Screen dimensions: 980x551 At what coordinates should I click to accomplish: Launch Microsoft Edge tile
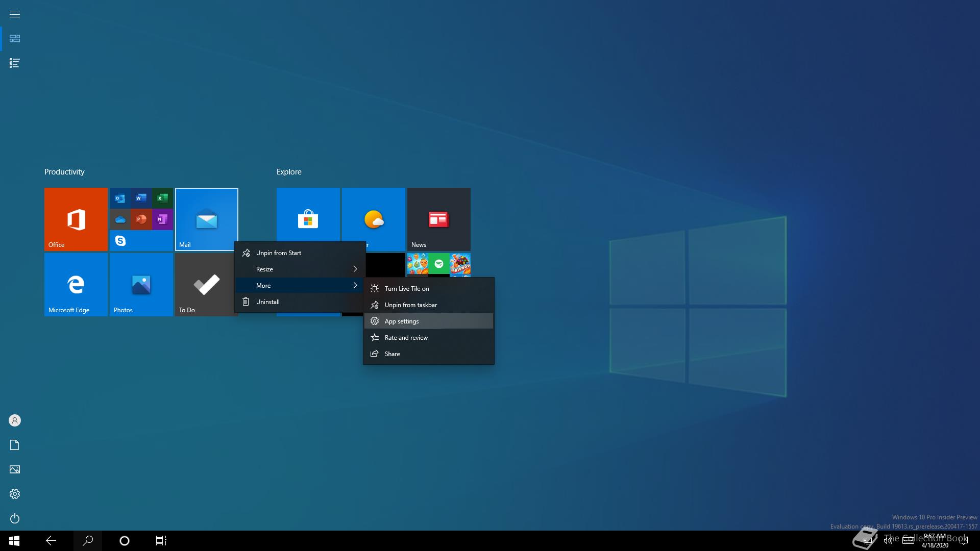coord(76,285)
